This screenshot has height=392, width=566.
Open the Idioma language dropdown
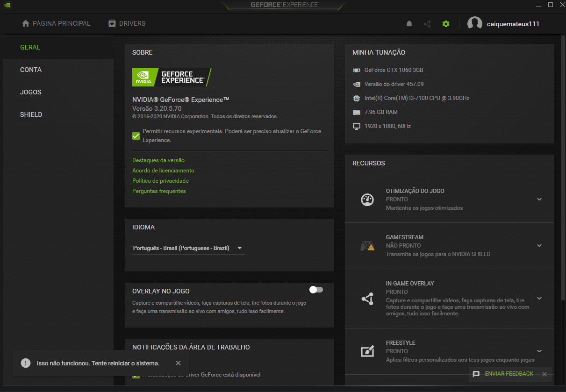[189, 248]
